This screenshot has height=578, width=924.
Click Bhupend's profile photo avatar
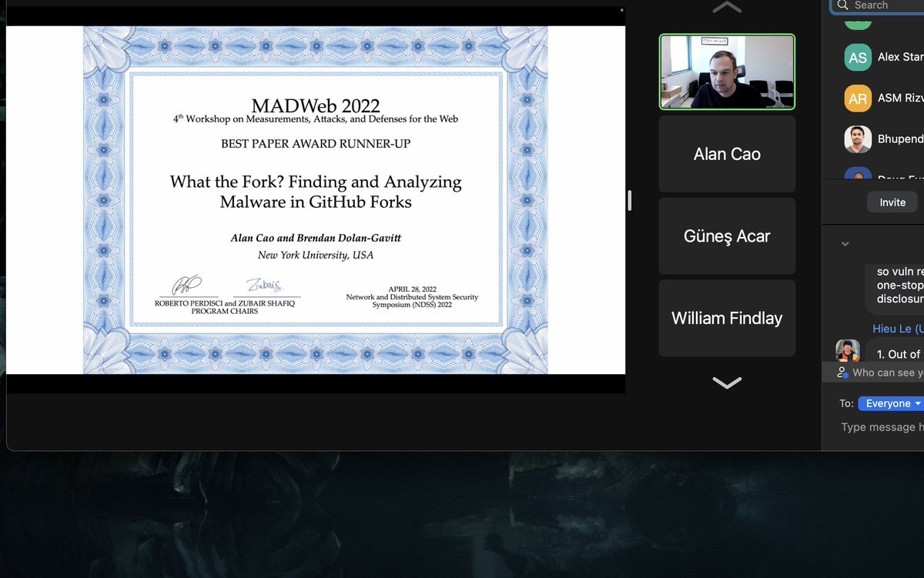pyautogui.click(x=858, y=139)
